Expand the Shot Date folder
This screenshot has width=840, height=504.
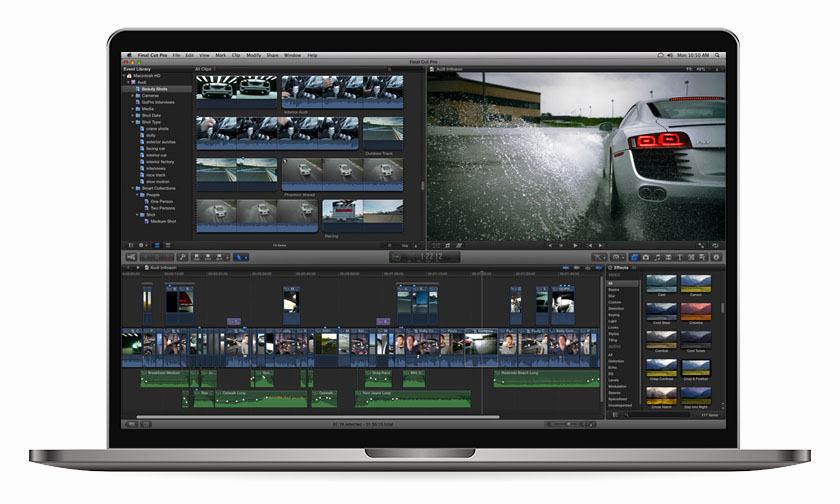click(133, 115)
